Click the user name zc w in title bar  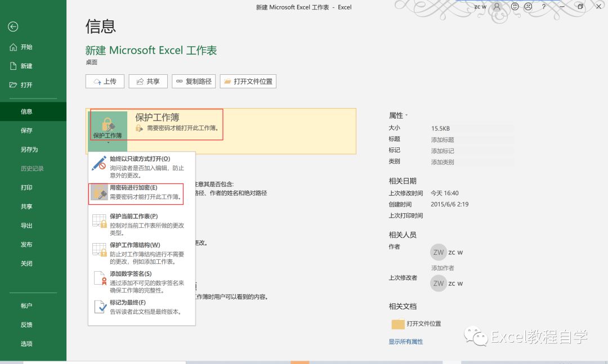coord(480,7)
